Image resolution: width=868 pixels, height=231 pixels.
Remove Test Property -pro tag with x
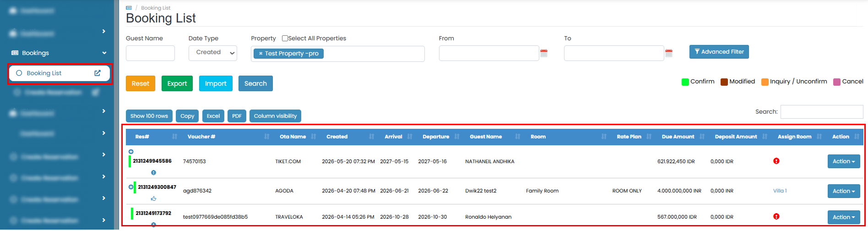[260, 54]
